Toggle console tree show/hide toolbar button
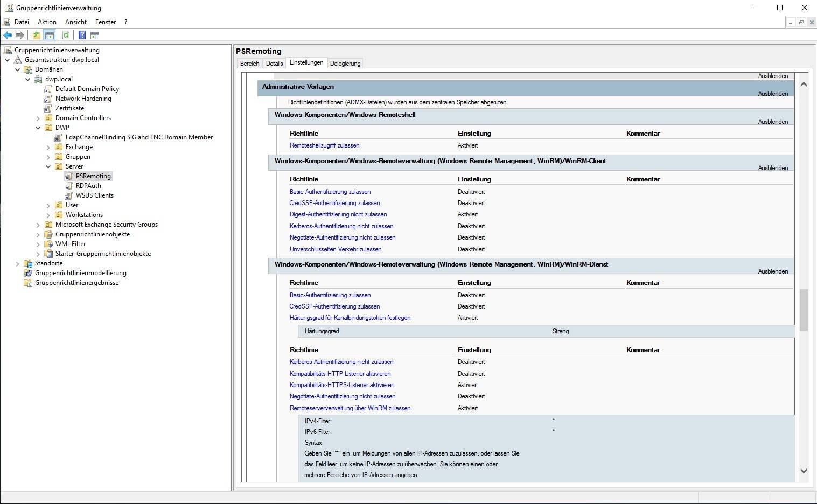Viewport: 817px width, 504px height. pyautogui.click(x=50, y=36)
